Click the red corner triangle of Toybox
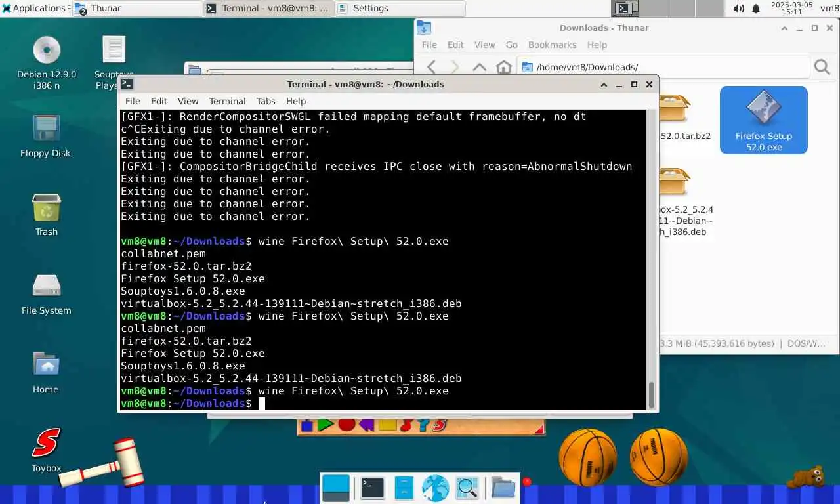This screenshot has width=840, height=504. [x=539, y=429]
